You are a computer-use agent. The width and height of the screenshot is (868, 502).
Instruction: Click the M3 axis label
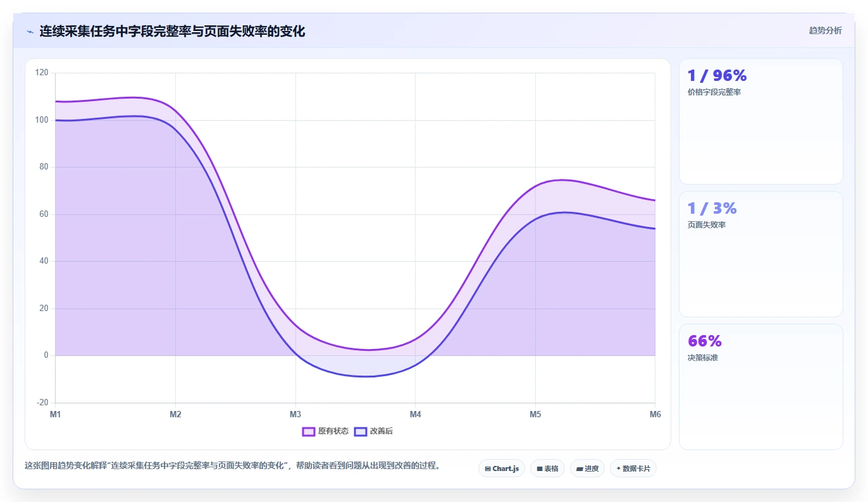[x=295, y=414]
